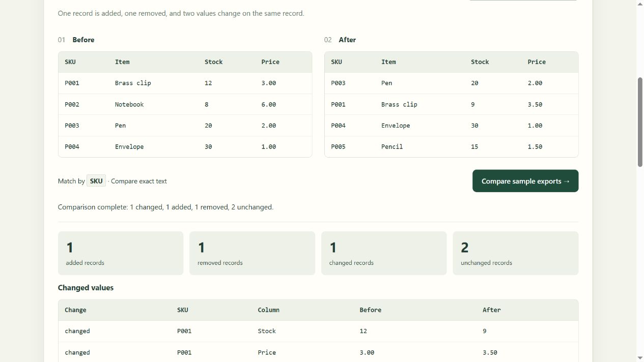The image size is (644, 362).
Task: Click the 'Compare exact text' label
Action: click(x=139, y=181)
